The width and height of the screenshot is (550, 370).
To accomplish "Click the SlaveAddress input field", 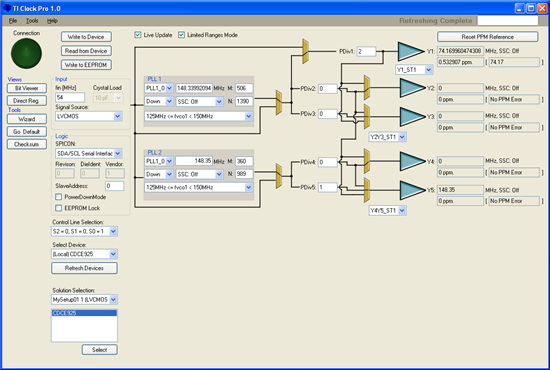I will coord(115,186).
